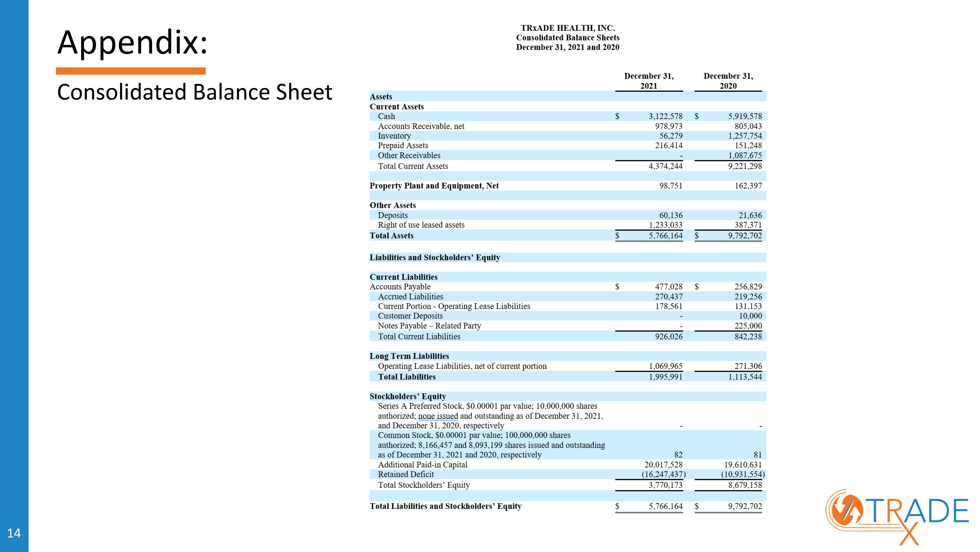Click the December 31, 2020 column header
This screenshot has width=980, height=552.
(728, 81)
